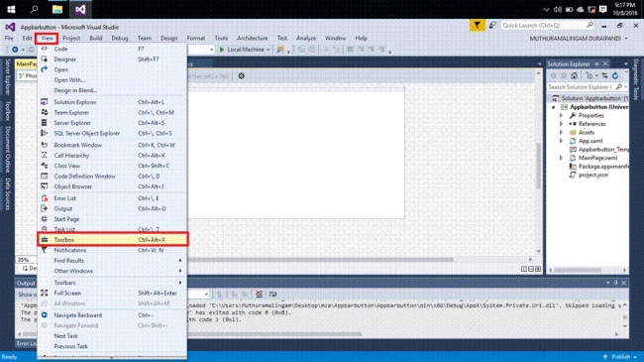The image size is (644, 362).
Task: Choose Class View entry
Action: click(113, 166)
